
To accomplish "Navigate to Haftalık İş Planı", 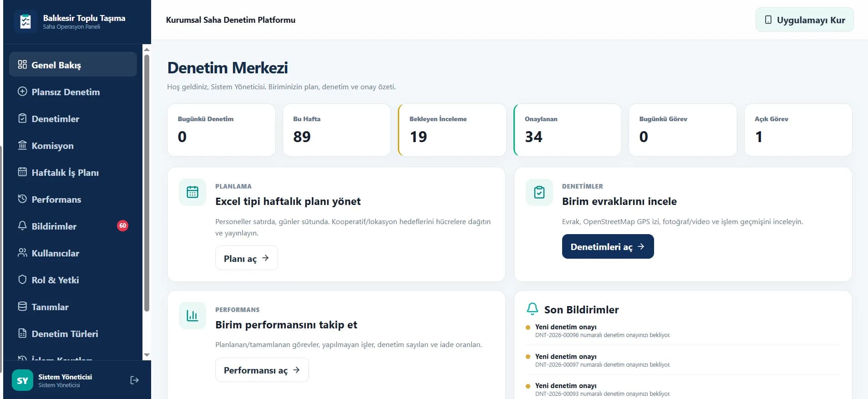I will click(x=73, y=172).
